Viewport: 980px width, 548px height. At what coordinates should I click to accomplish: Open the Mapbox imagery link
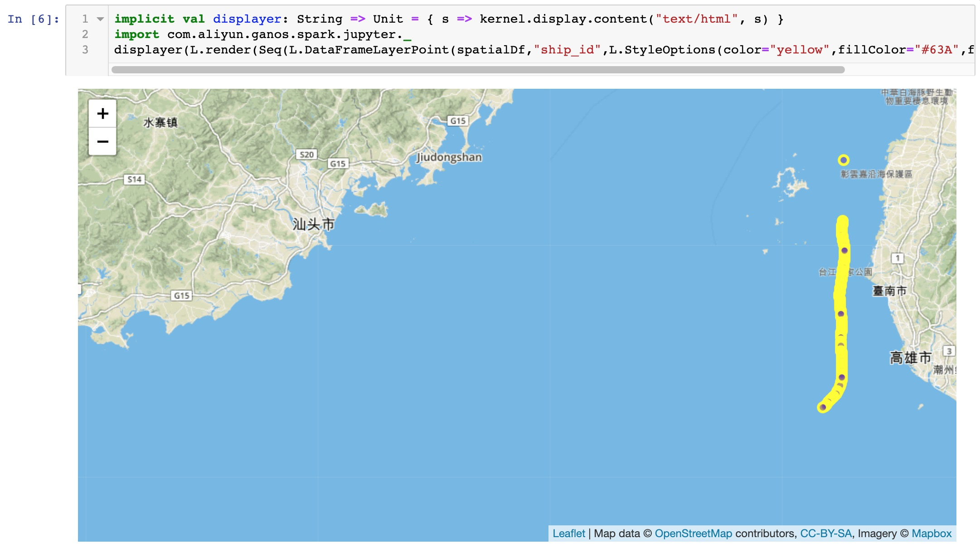[931, 534]
